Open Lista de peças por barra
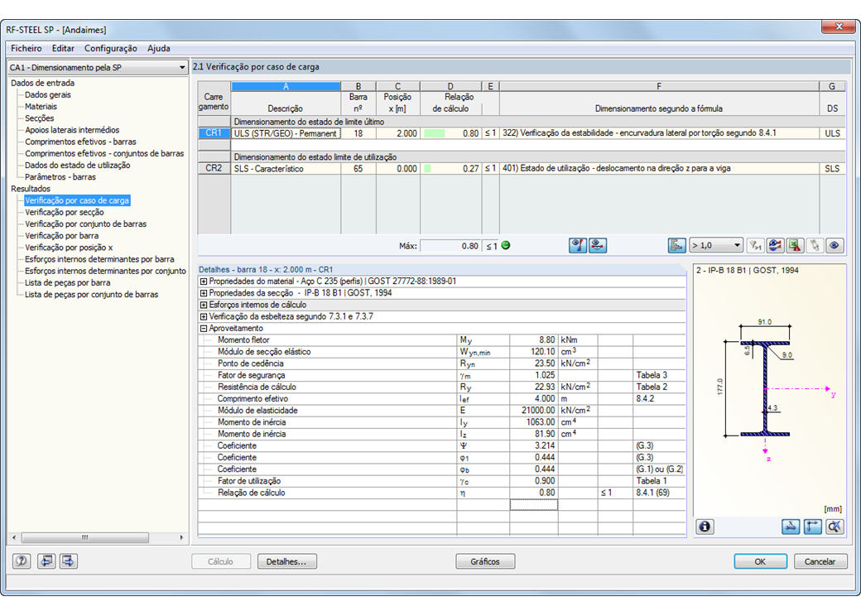Screen dimensions: 861x616 click(x=68, y=282)
